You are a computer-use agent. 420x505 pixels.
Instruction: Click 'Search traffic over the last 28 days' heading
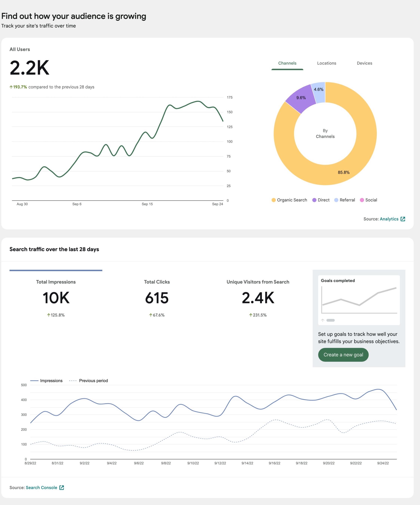point(54,249)
